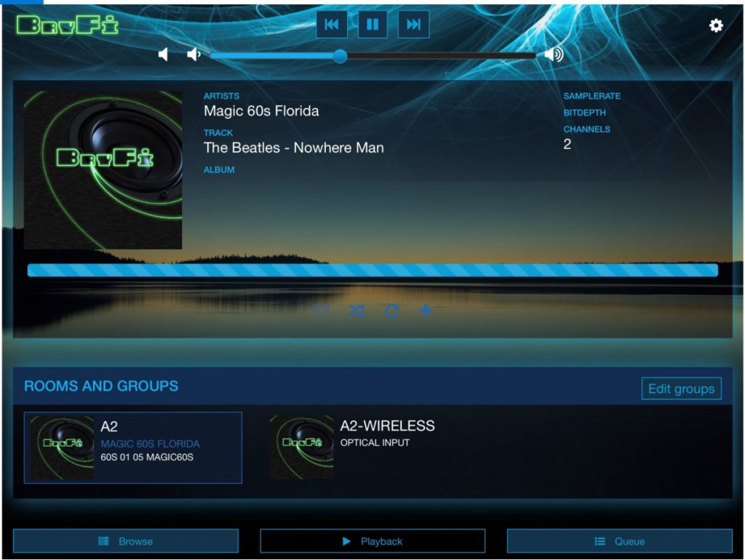
Task: Click the A2 room thumbnail image
Action: click(x=62, y=447)
